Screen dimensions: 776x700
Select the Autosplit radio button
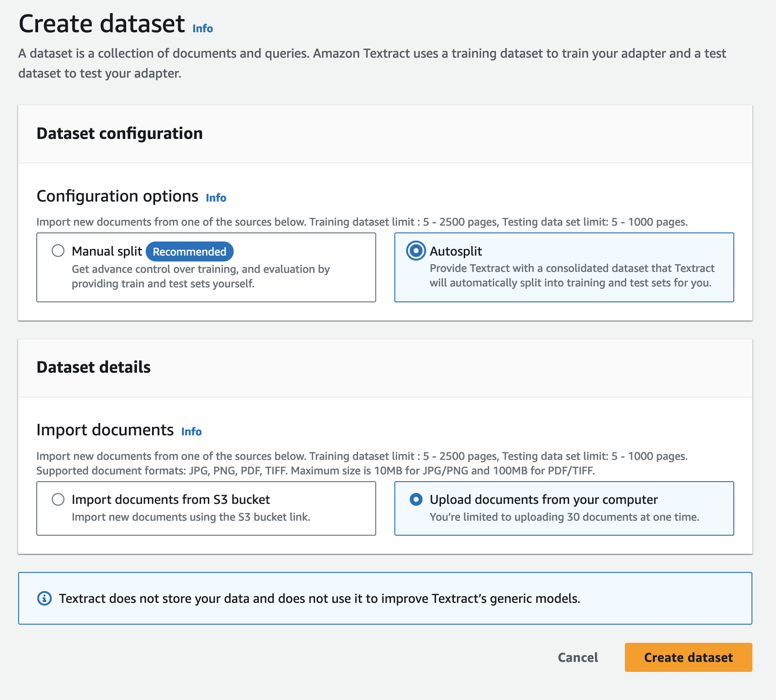click(x=416, y=251)
